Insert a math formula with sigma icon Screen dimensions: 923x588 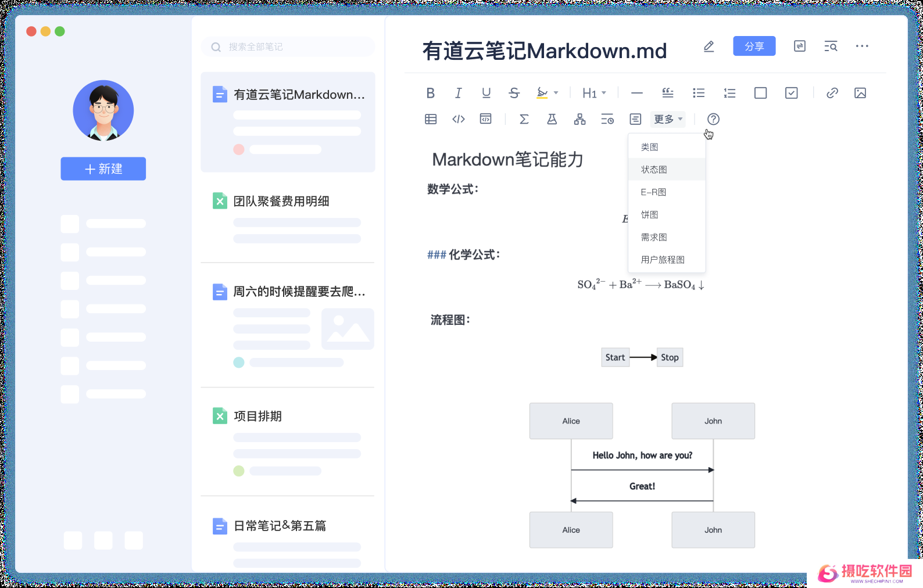click(x=524, y=119)
